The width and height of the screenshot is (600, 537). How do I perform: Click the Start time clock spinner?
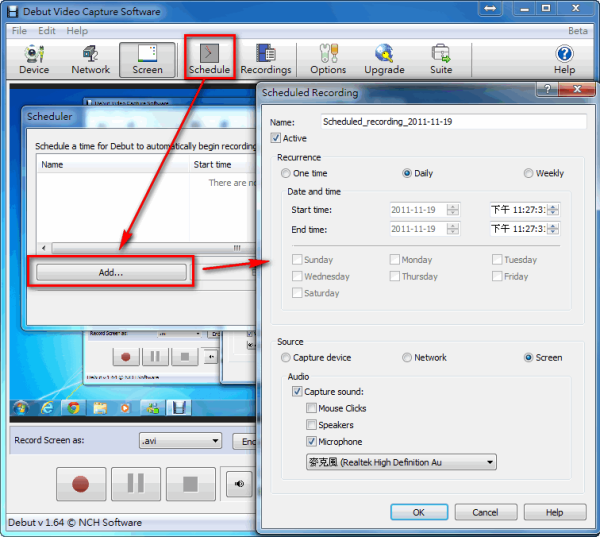pos(553,210)
